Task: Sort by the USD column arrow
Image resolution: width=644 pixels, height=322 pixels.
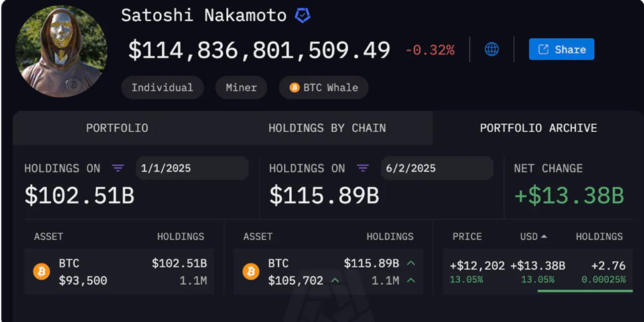Action: click(x=545, y=237)
